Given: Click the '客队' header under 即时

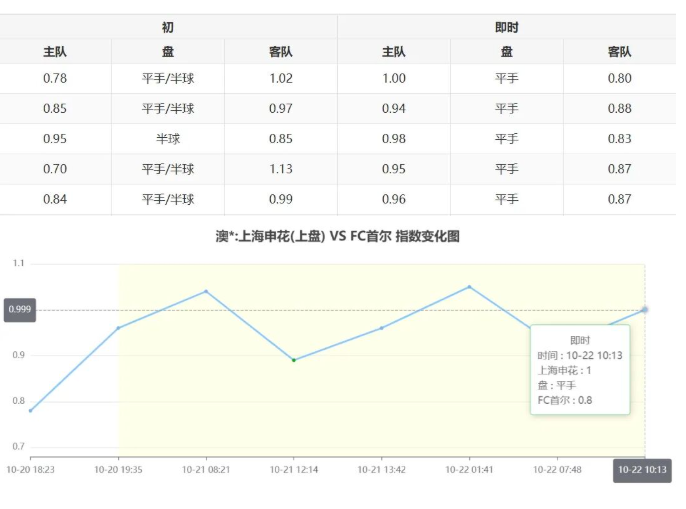Looking at the screenshot, I should (619, 52).
